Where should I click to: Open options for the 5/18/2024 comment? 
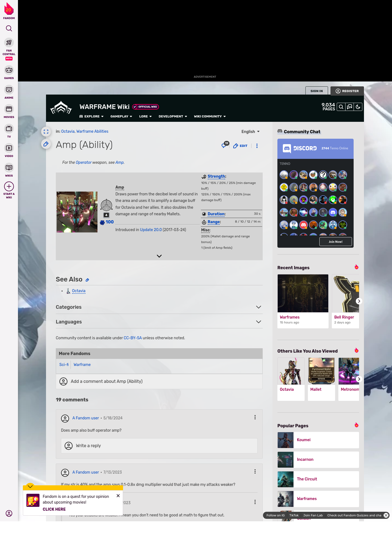(x=255, y=417)
